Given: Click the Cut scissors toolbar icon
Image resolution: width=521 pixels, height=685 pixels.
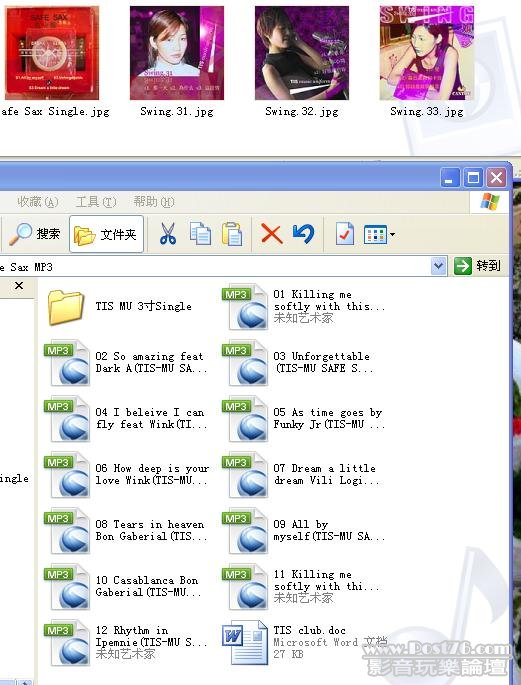Looking at the screenshot, I should point(168,234).
